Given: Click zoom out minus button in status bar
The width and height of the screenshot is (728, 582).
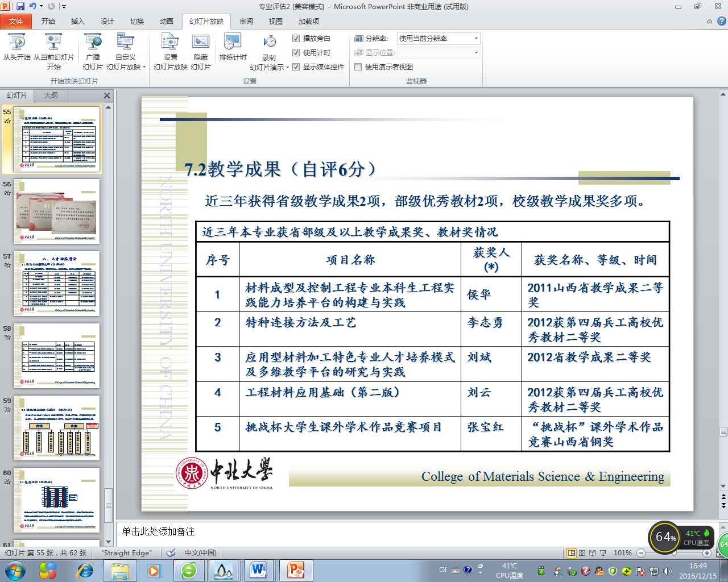Looking at the screenshot, I should (x=641, y=553).
